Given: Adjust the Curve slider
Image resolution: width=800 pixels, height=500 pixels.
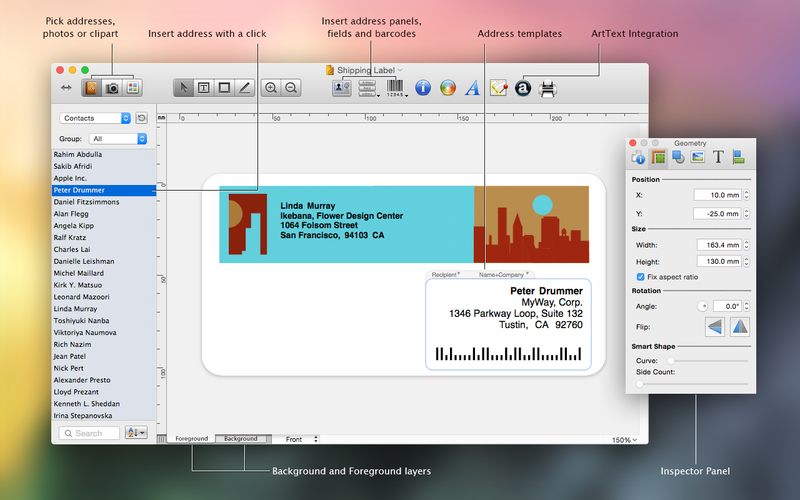Looking at the screenshot, I should coord(671,360).
